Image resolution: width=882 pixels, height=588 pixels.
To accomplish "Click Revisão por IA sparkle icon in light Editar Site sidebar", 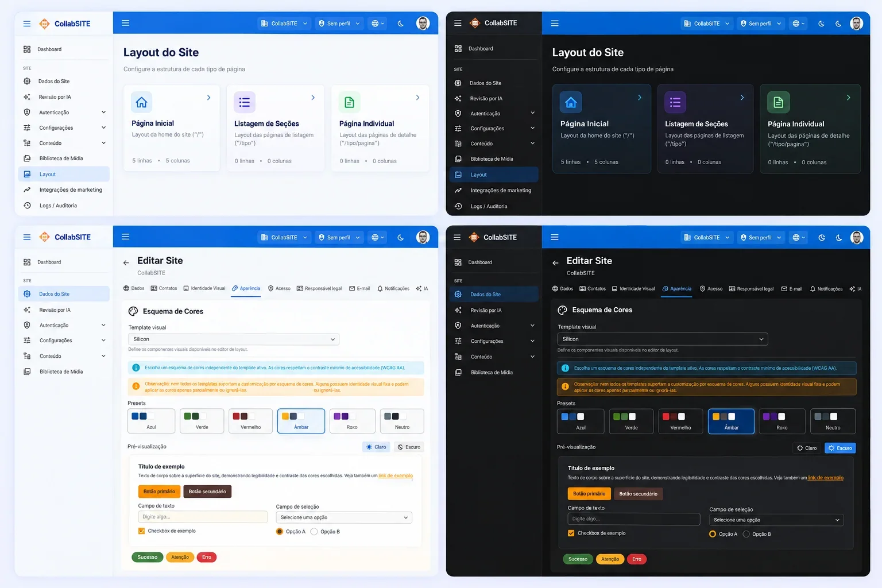I will 27,310.
